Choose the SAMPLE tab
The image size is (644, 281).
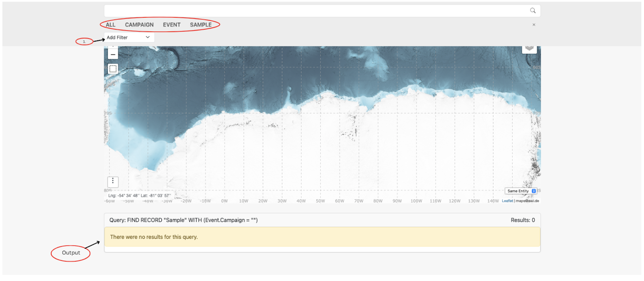pyautogui.click(x=201, y=25)
